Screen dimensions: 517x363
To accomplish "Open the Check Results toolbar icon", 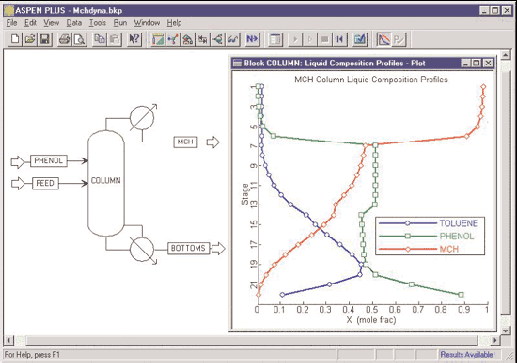I will point(359,39).
